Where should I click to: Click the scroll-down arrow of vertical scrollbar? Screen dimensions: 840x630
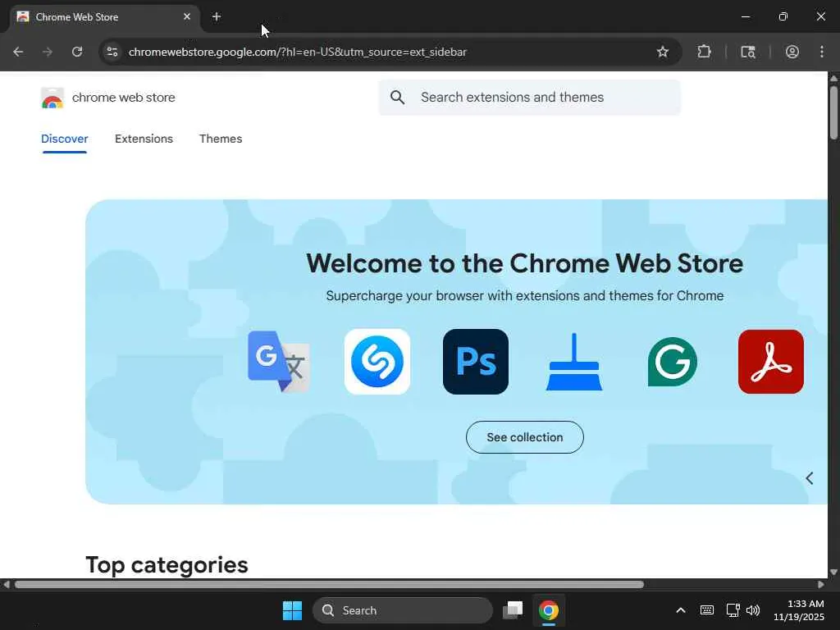833,572
